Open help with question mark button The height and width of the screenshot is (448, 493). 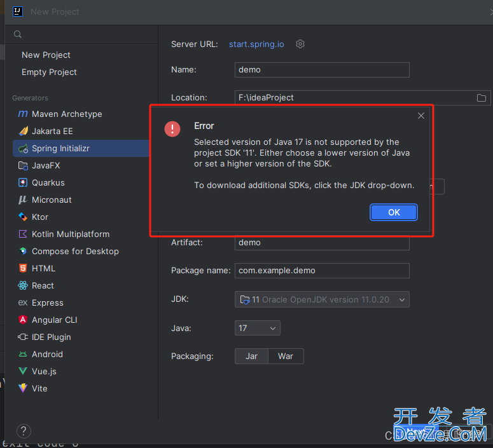click(24, 431)
